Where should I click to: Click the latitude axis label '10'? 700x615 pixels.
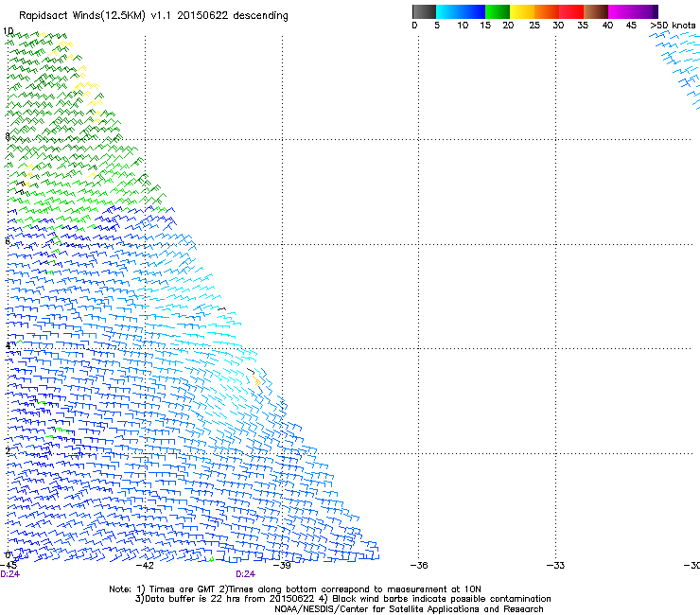[x=8, y=31]
